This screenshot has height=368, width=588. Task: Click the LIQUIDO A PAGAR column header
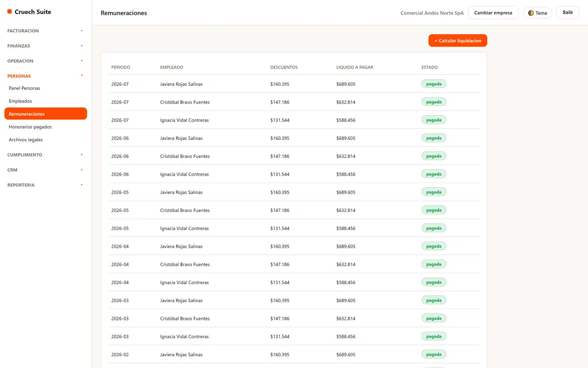(x=355, y=67)
